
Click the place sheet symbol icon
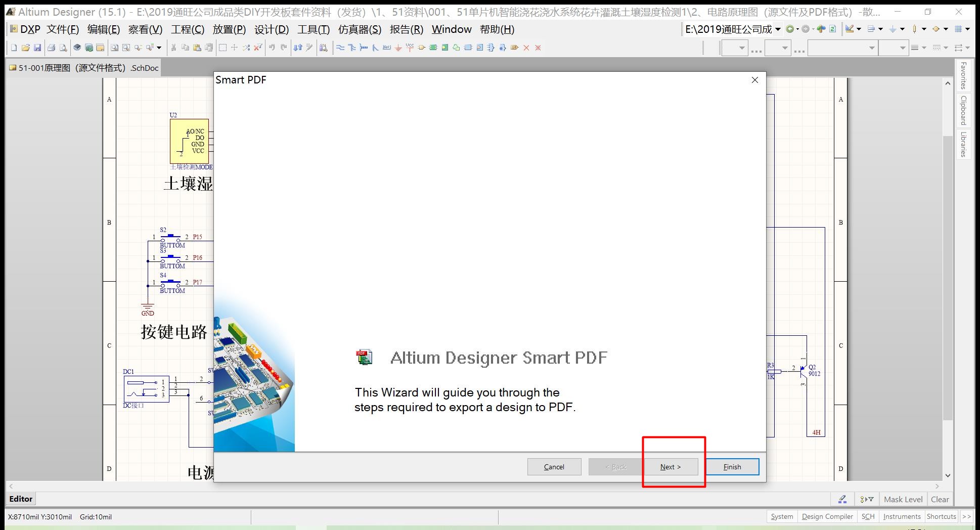(x=433, y=48)
